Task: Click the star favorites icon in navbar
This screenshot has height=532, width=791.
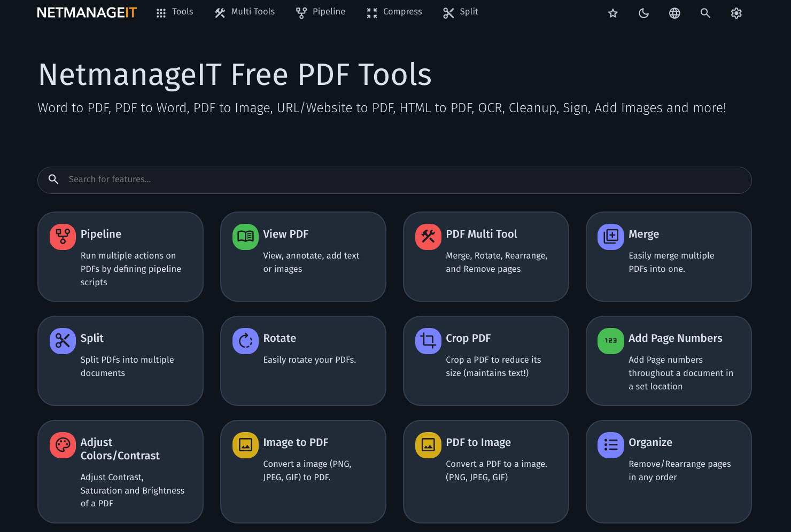Action: coord(613,13)
